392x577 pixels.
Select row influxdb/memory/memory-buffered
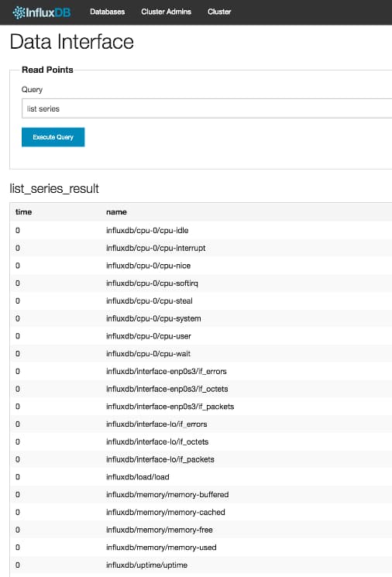pyautogui.click(x=201, y=495)
